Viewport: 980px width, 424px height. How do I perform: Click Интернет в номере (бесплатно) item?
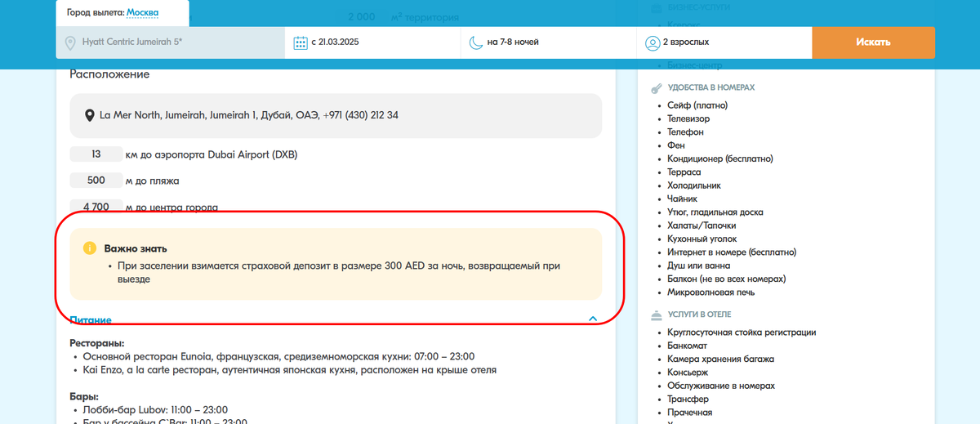point(732,252)
